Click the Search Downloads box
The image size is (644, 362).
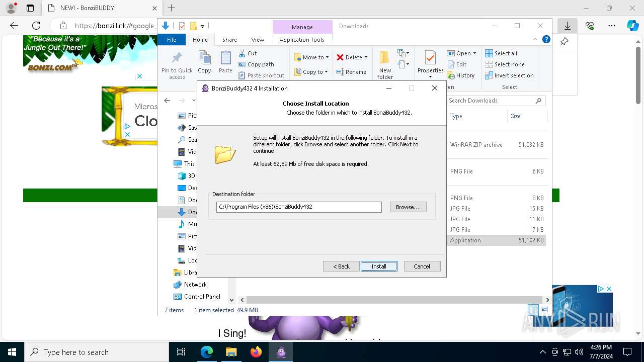tap(496, 101)
